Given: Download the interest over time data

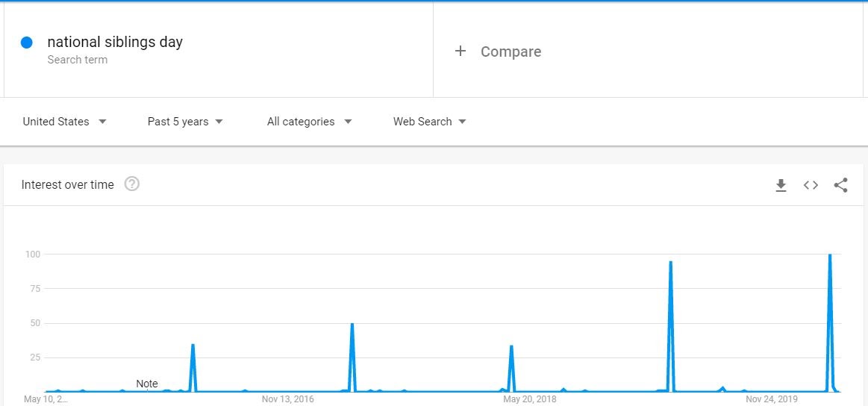Looking at the screenshot, I should point(781,185).
